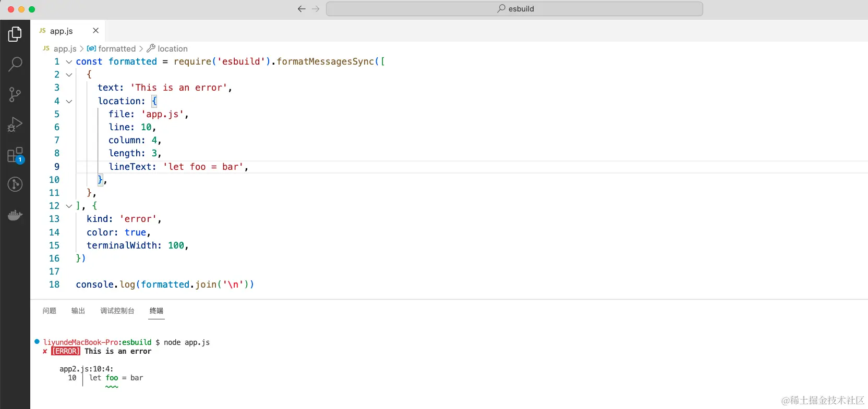Click the require('esbuild') call

(x=222, y=61)
